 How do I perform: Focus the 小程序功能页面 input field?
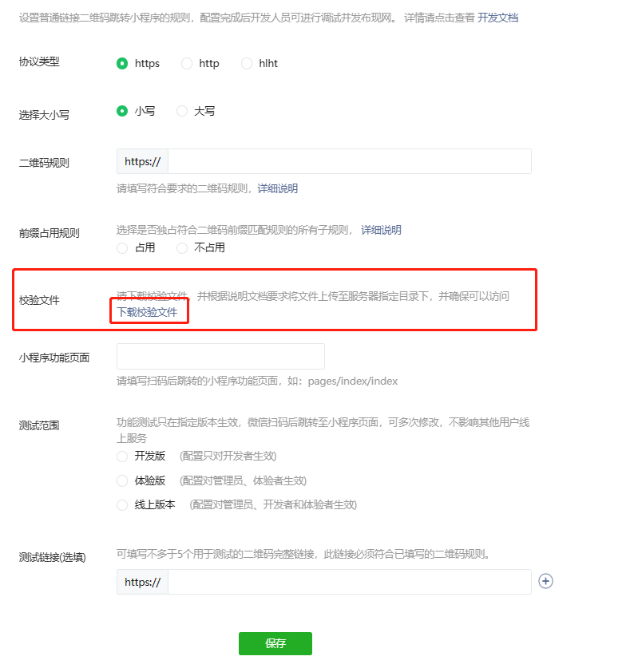point(220,356)
